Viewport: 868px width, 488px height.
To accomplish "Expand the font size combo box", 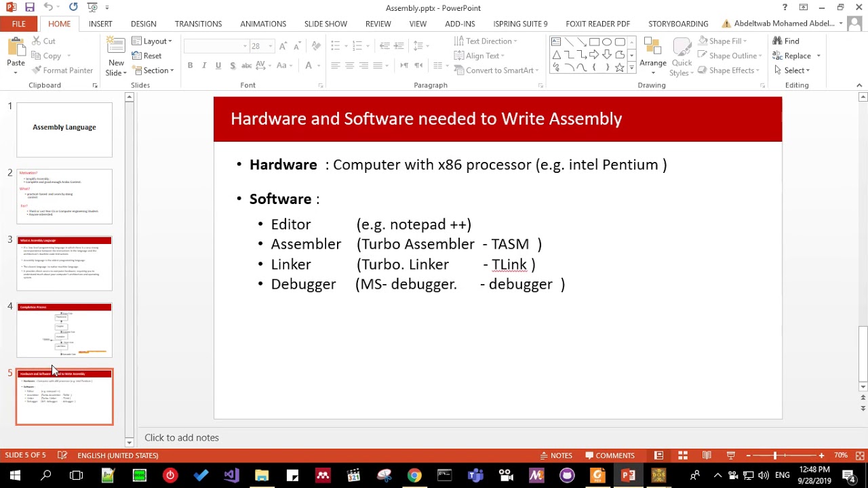I will point(270,46).
